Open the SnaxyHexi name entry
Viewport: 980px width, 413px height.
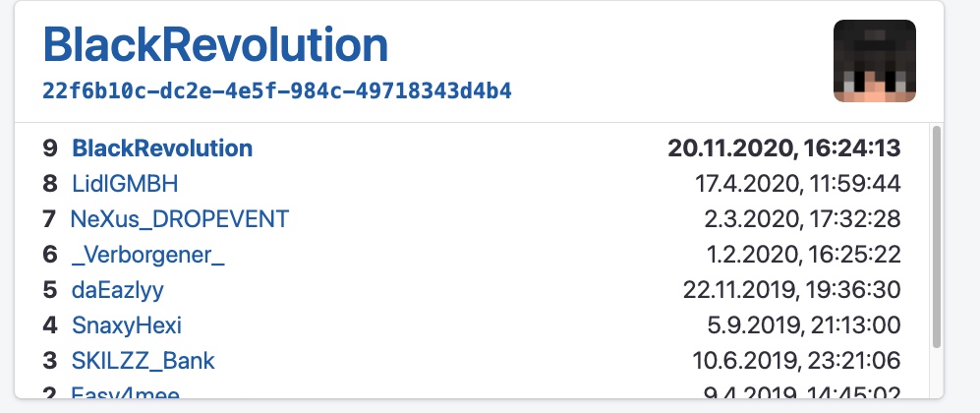tap(127, 325)
